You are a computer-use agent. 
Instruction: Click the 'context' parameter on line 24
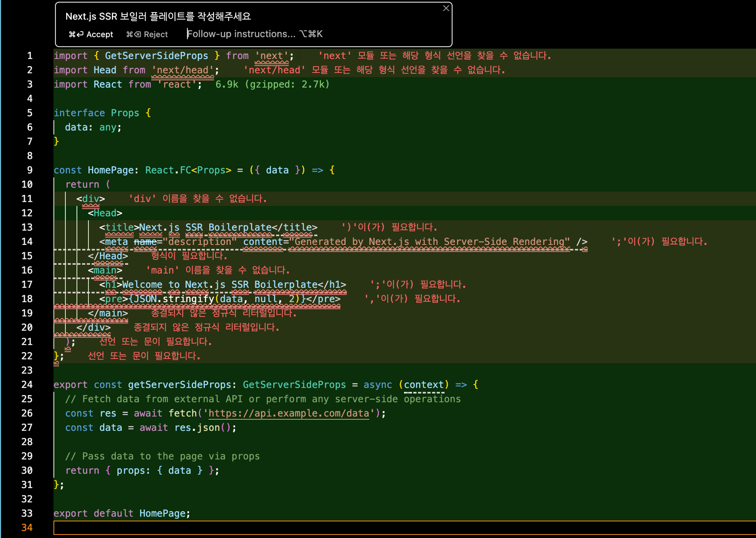(424, 385)
